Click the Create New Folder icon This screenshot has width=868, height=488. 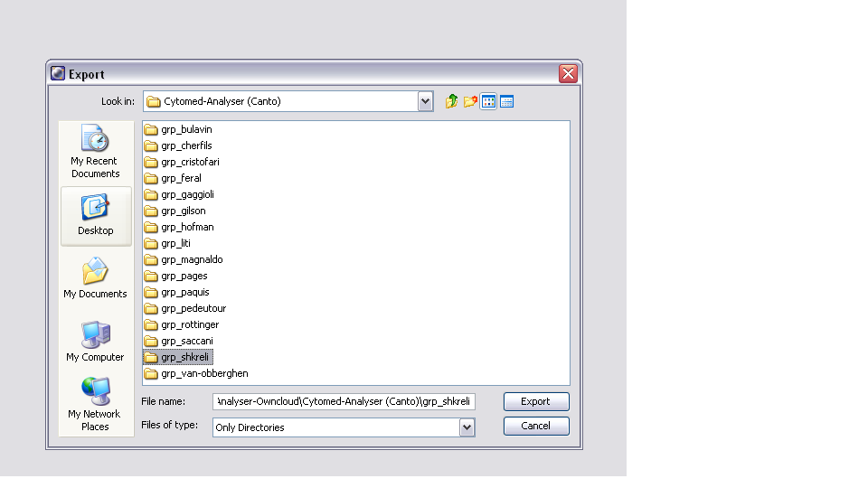point(470,101)
